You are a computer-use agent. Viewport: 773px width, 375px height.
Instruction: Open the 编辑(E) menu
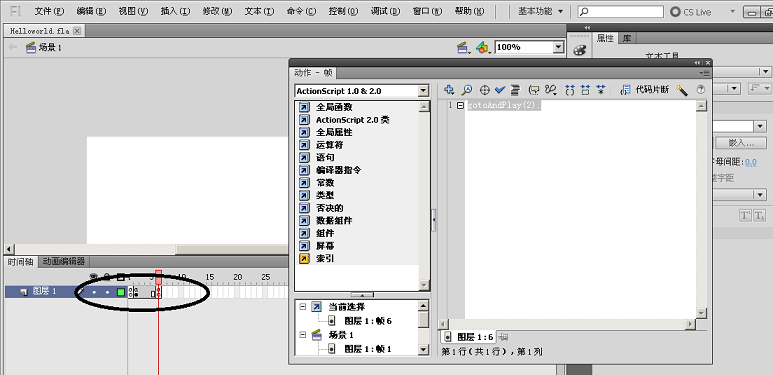click(x=92, y=11)
